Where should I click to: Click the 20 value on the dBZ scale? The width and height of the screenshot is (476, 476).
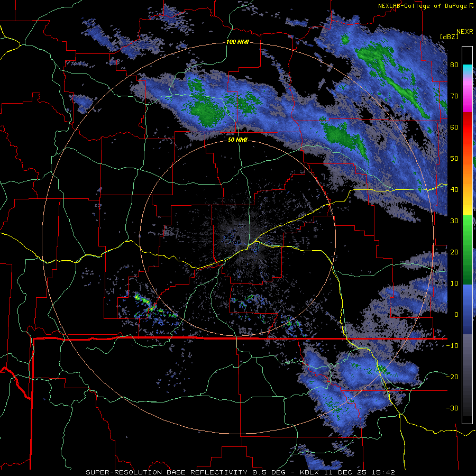(x=454, y=252)
